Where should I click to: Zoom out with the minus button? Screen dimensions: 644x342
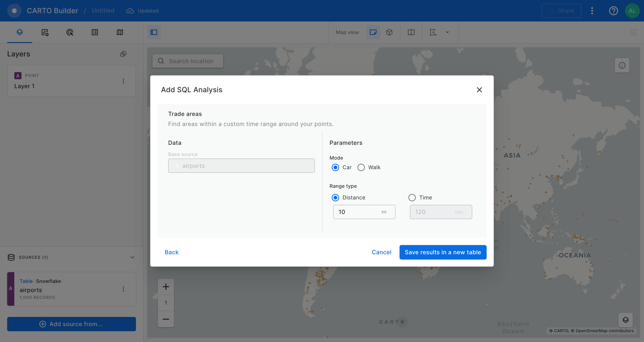coord(166,319)
